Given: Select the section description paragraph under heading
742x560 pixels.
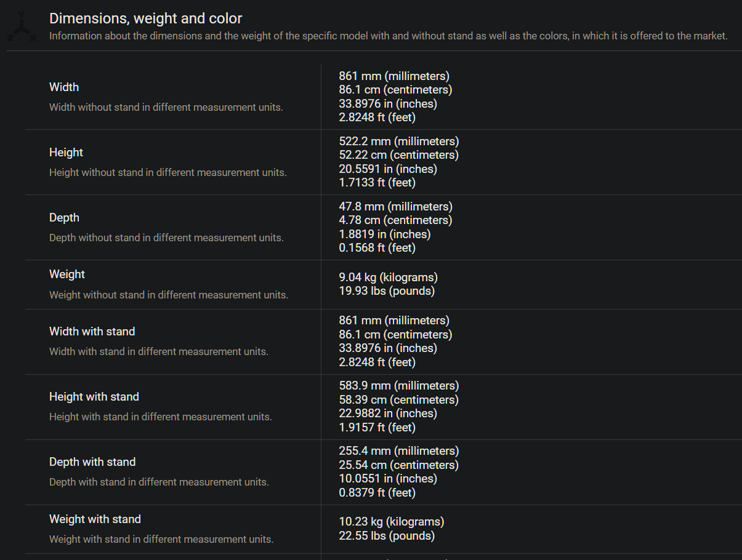Looking at the screenshot, I should pos(389,36).
